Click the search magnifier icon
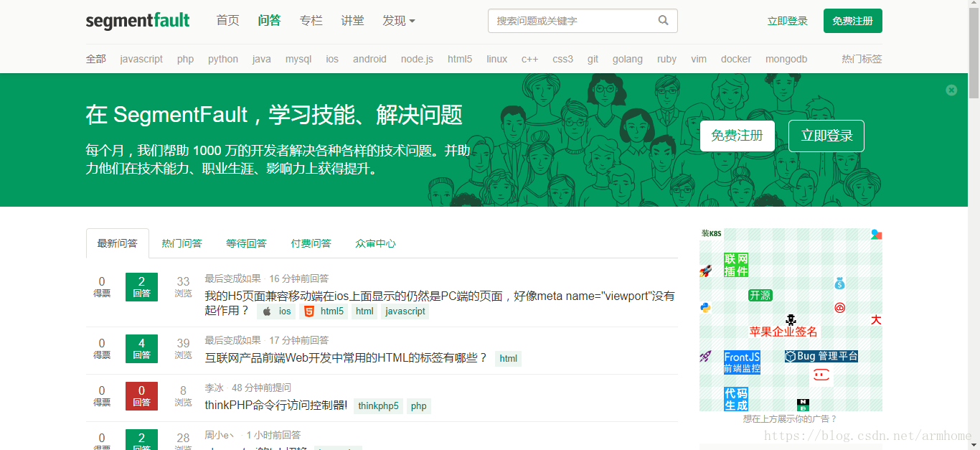 [664, 21]
